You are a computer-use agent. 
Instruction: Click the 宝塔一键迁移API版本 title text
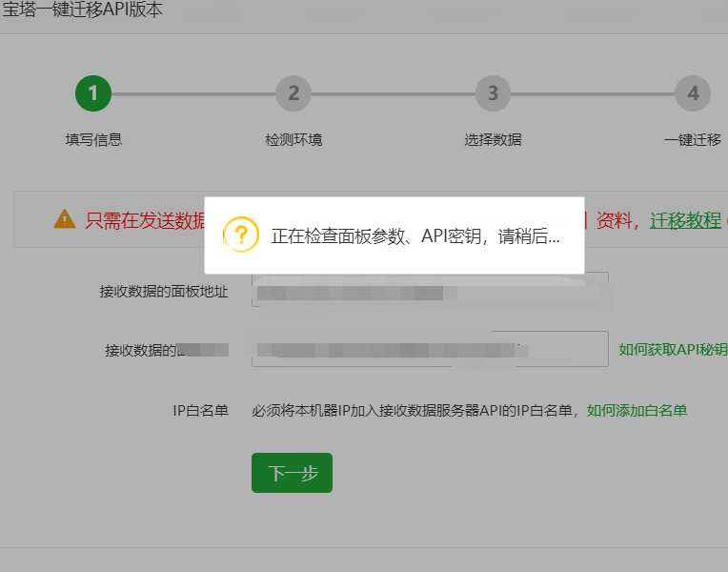pos(83,10)
